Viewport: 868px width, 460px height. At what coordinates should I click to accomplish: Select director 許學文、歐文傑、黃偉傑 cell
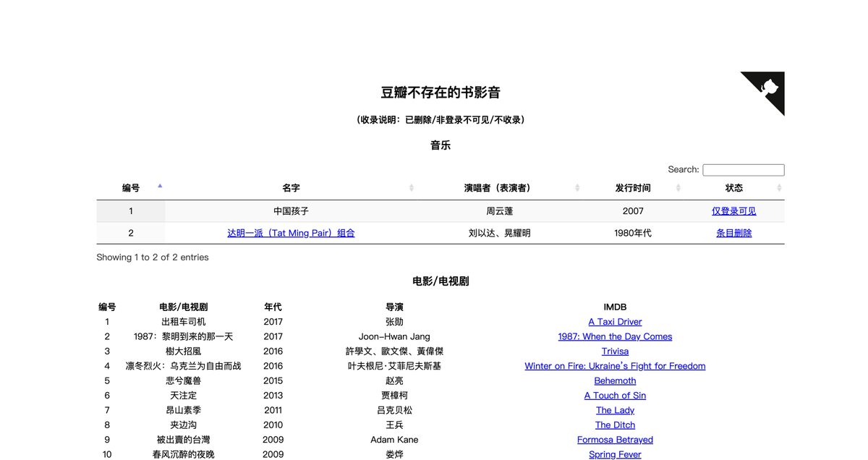(x=394, y=352)
